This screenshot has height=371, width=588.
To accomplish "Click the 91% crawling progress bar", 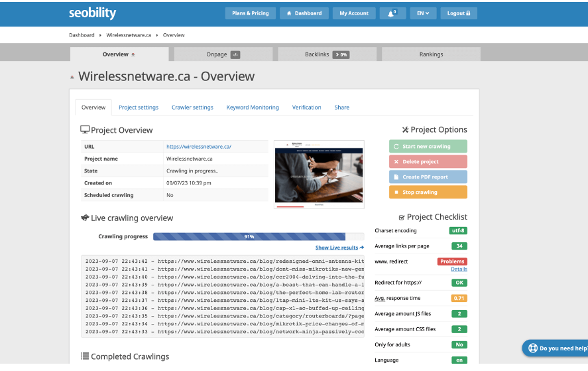I will tap(259, 236).
